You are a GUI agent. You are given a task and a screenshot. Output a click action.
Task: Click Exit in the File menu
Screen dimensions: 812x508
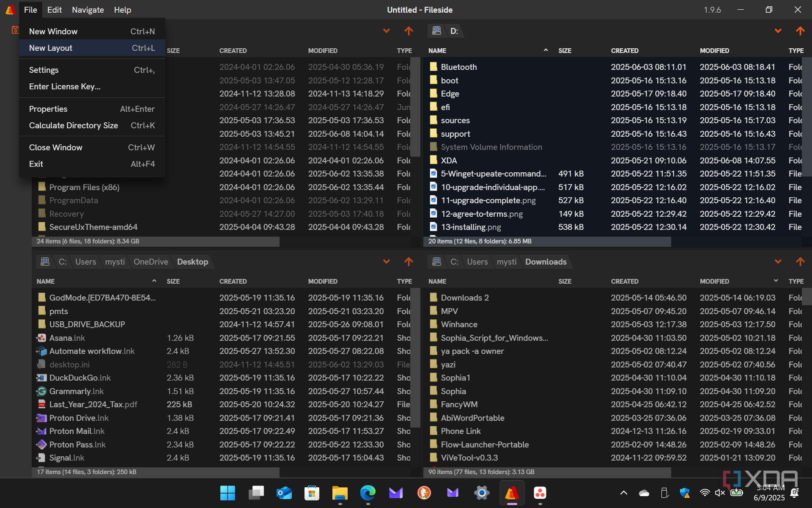92,164
